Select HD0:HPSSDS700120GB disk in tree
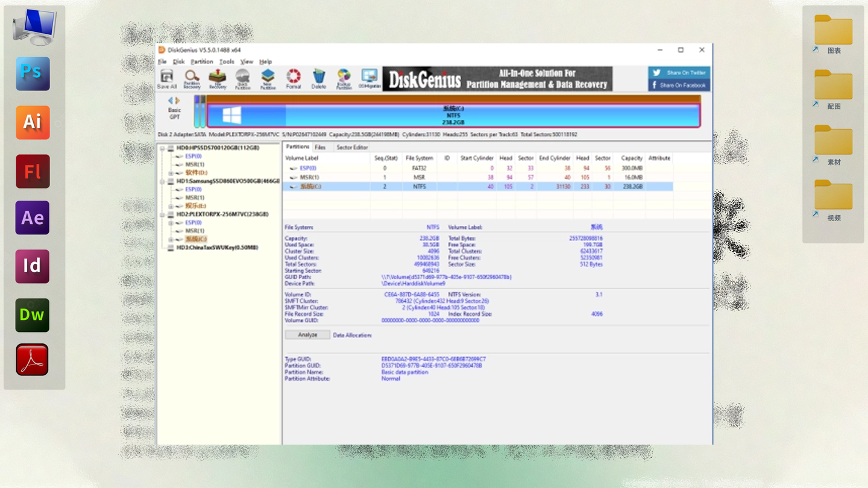This screenshot has width=868, height=488. click(x=218, y=148)
